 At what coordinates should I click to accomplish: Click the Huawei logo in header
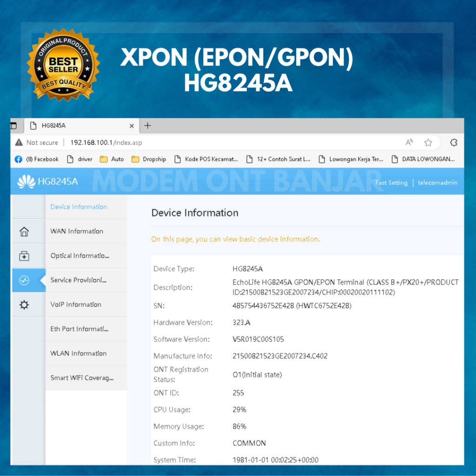click(26, 182)
